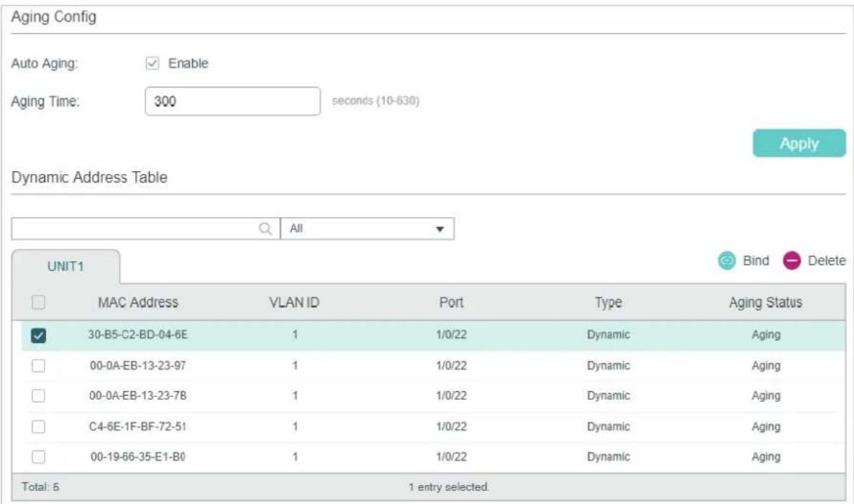Click the VLAN ID column header
The height and width of the screenshot is (504, 854).
coord(294,302)
